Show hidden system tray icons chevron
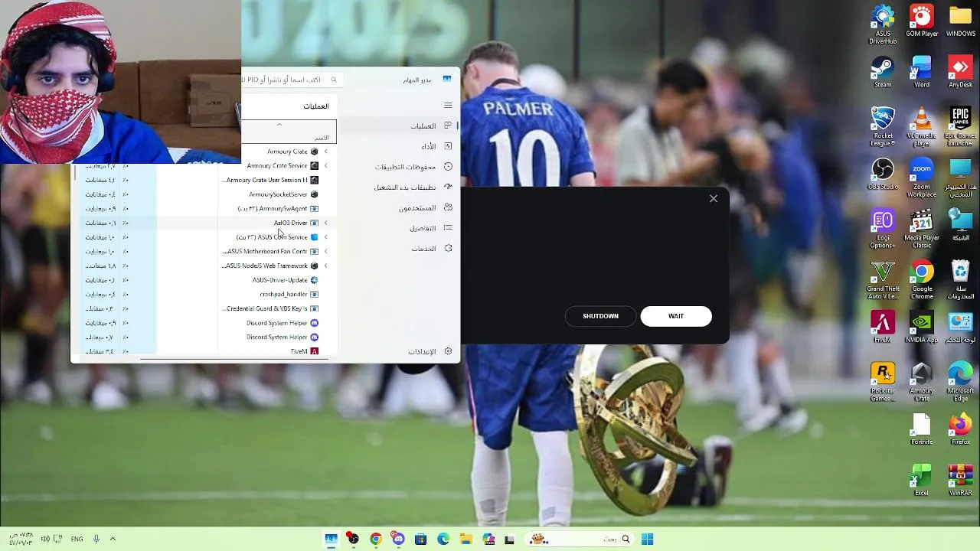The height and width of the screenshot is (551, 980). [113, 539]
